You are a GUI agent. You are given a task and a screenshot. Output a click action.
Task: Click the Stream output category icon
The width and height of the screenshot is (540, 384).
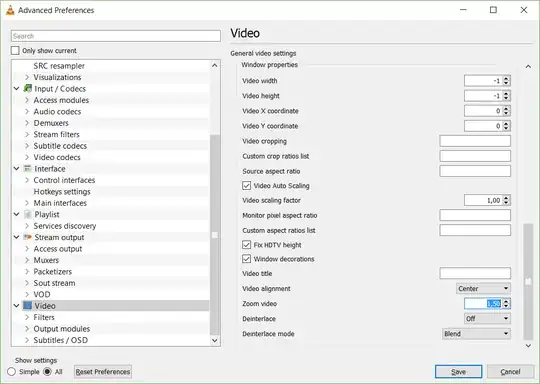27,237
